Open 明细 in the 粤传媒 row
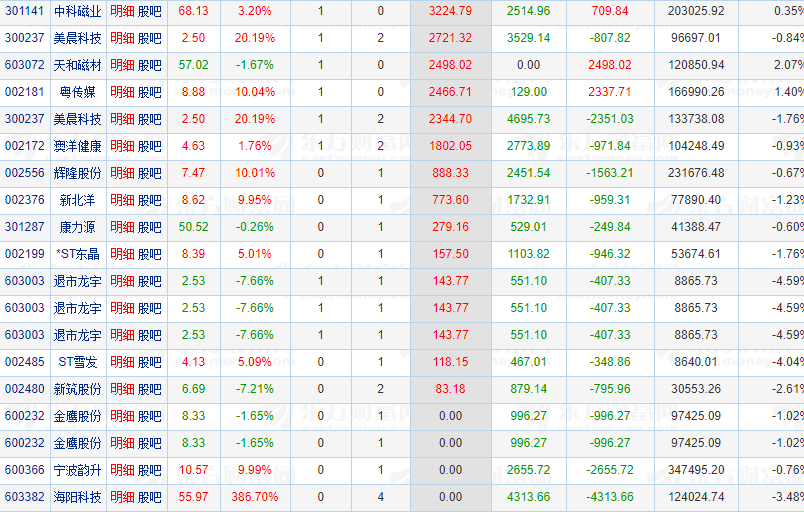 point(122,92)
